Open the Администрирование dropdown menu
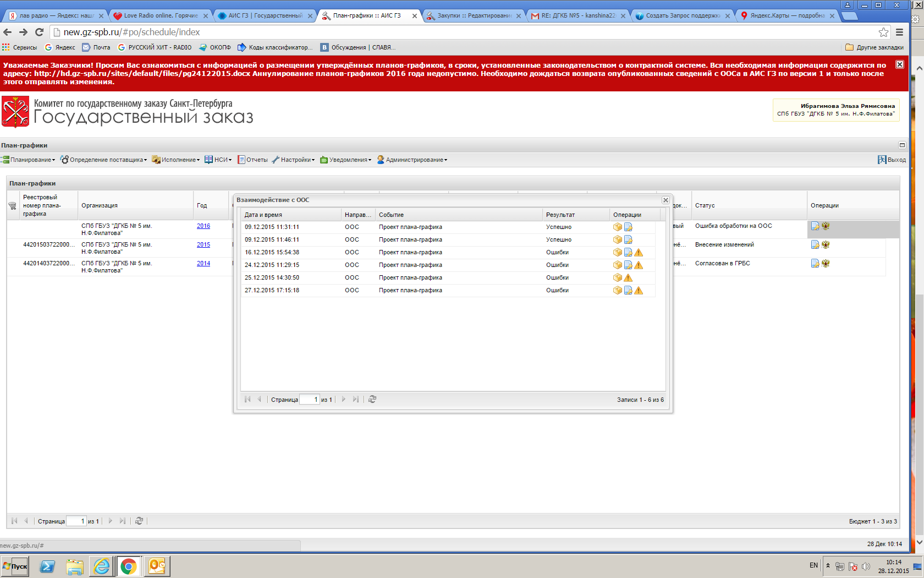This screenshot has height=578, width=924. click(412, 160)
